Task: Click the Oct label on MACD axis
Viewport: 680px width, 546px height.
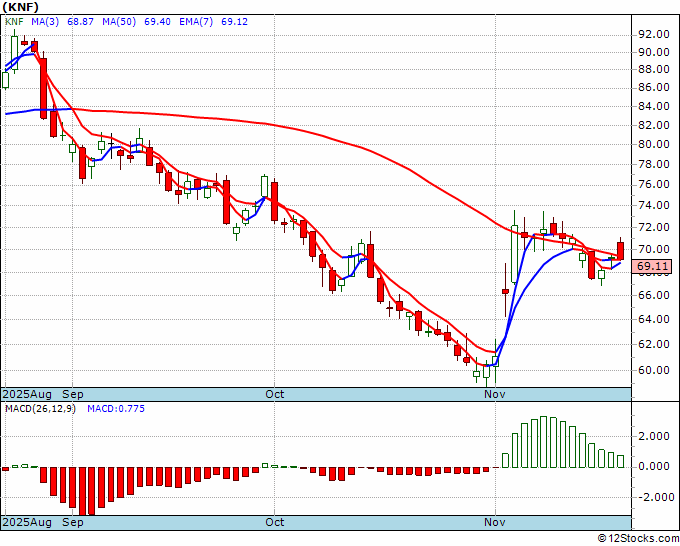Action: (x=275, y=522)
